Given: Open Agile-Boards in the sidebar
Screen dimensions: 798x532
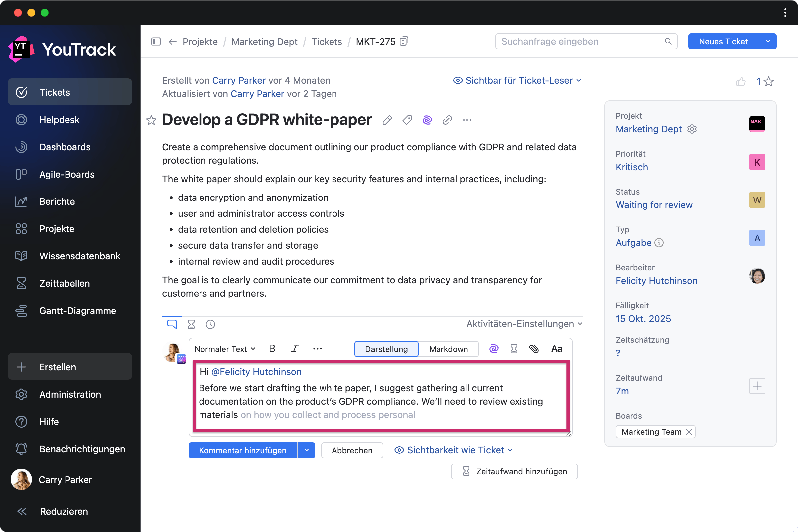Looking at the screenshot, I should (67, 174).
